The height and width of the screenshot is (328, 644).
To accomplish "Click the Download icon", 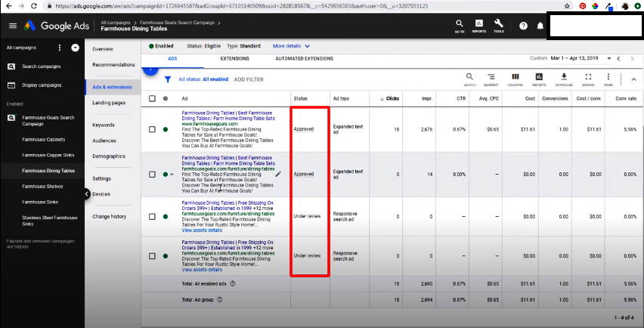I will point(564,79).
